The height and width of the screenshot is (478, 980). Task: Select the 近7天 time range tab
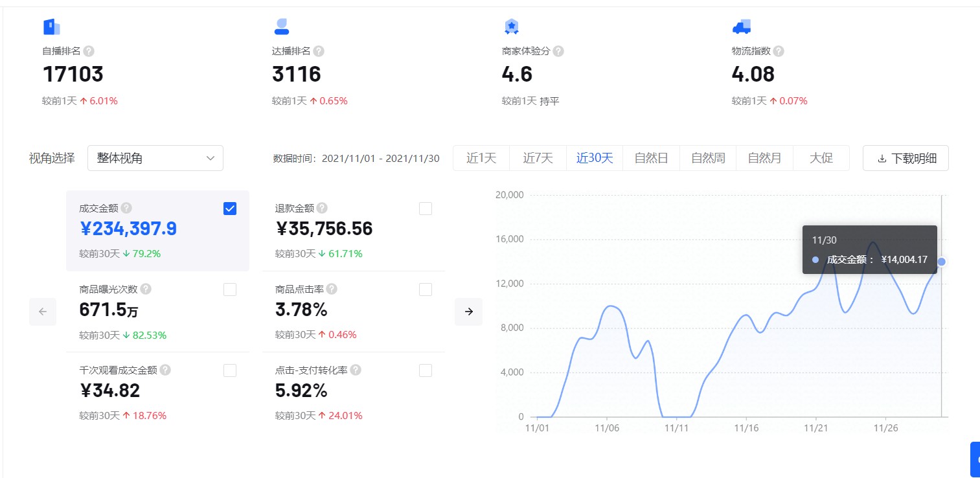click(x=538, y=158)
